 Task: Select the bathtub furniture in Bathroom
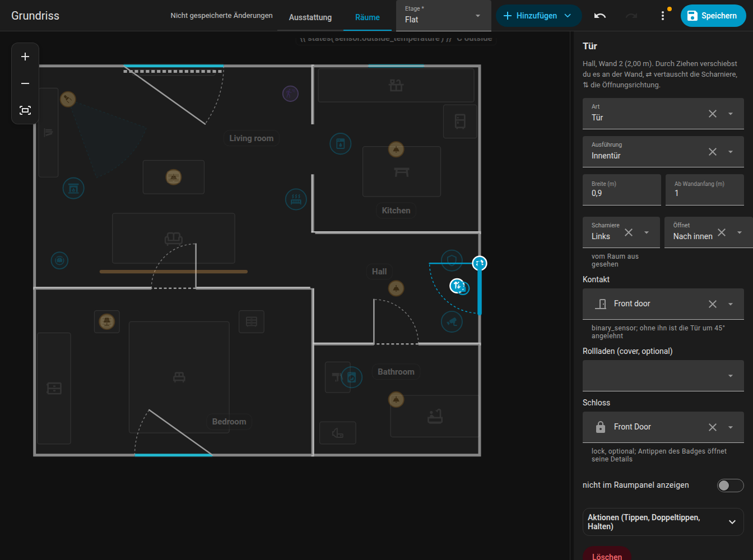435,416
